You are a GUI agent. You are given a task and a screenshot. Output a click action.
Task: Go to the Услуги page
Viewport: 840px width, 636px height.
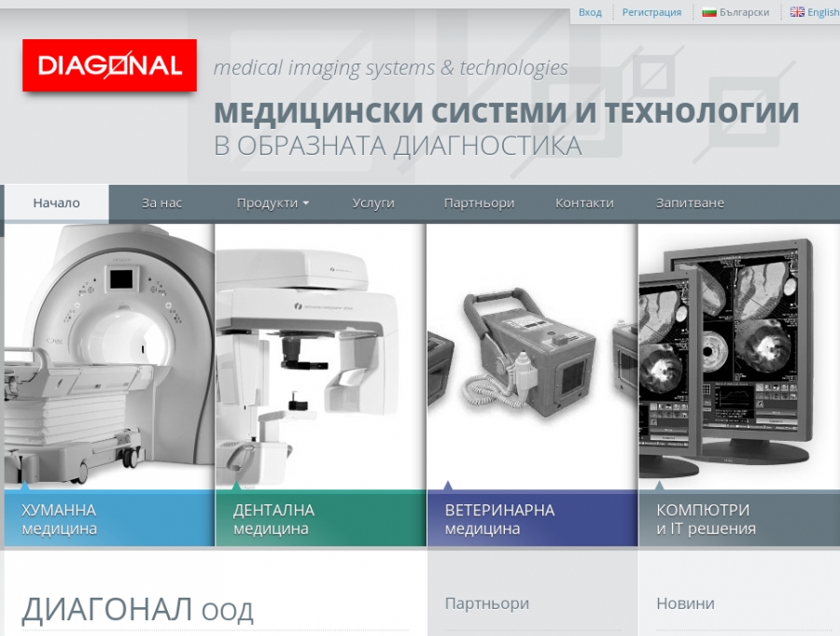373,203
